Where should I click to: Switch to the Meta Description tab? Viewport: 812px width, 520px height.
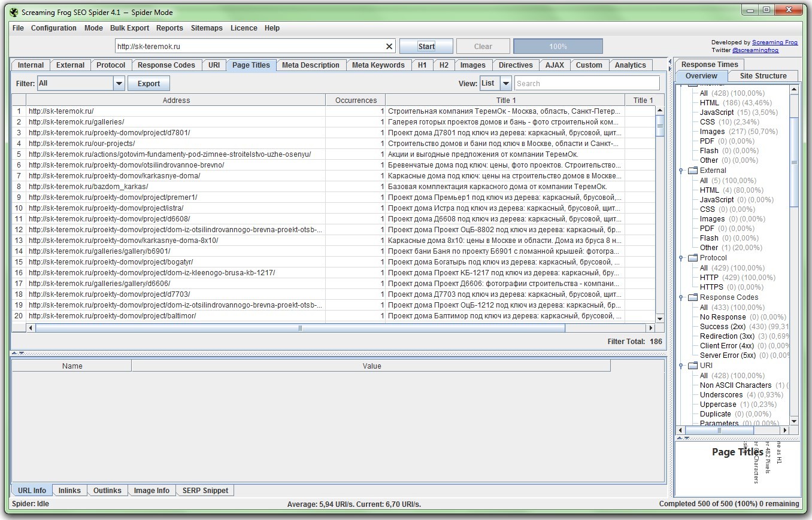(x=310, y=65)
